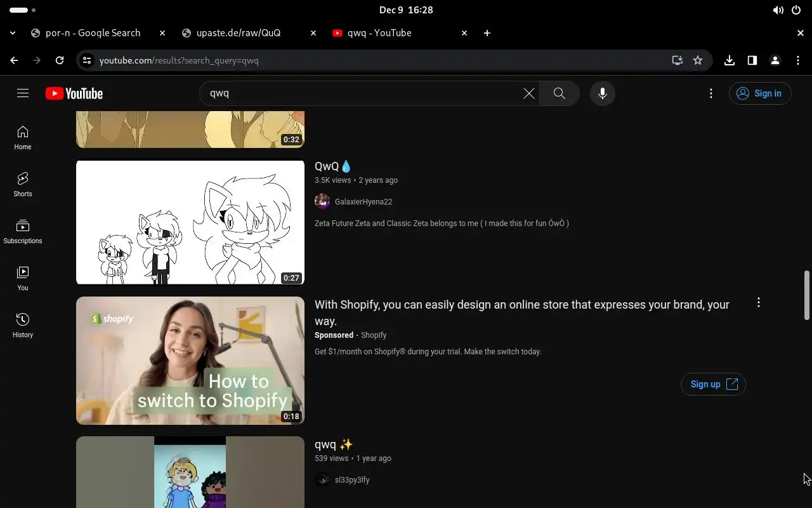Open History in the sidebar

(x=23, y=326)
